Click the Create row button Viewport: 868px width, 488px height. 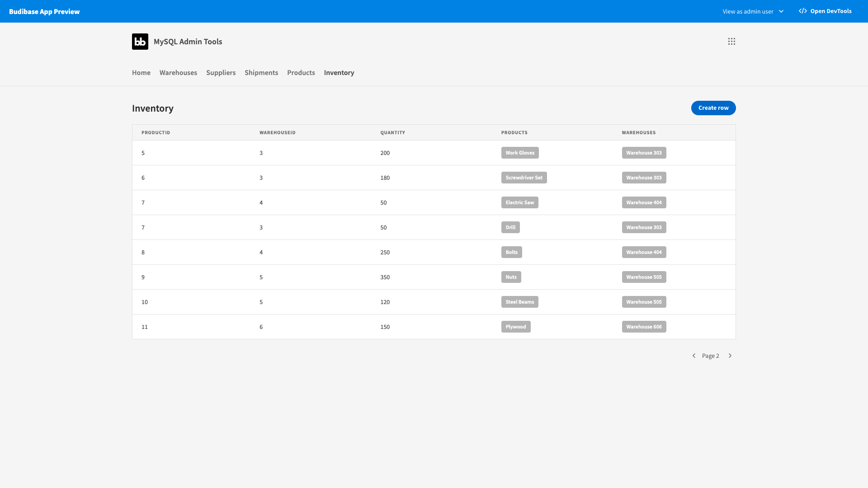(x=713, y=108)
